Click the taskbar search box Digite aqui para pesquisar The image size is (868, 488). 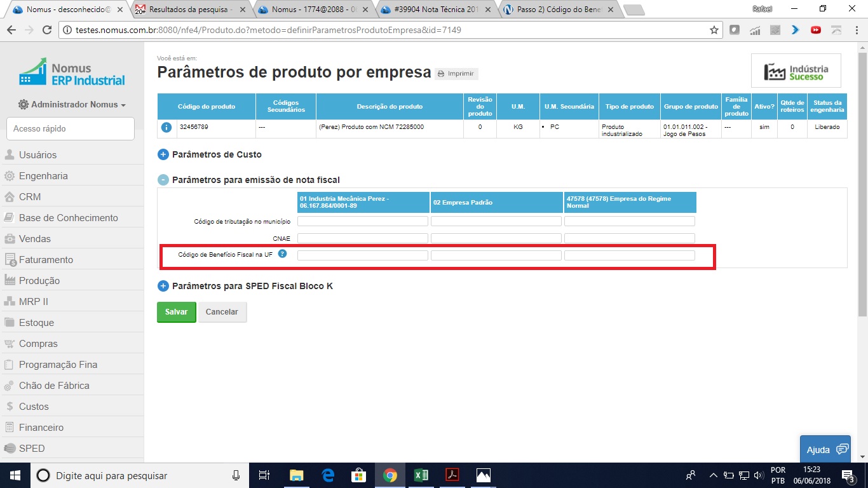(141, 475)
